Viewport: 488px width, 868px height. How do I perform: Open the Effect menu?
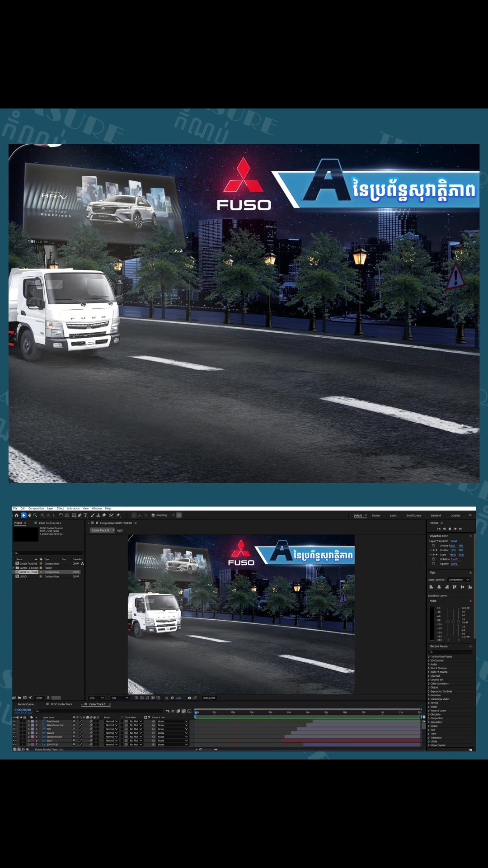coord(60,509)
